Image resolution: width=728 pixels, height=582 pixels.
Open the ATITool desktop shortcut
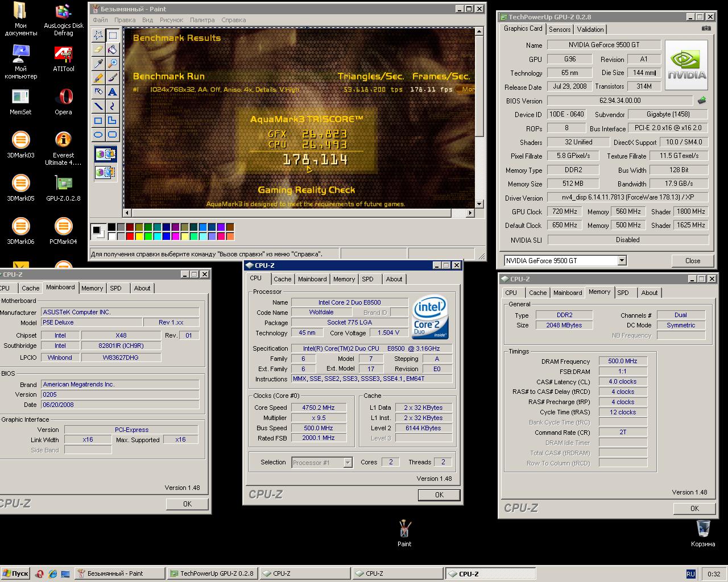click(x=63, y=59)
